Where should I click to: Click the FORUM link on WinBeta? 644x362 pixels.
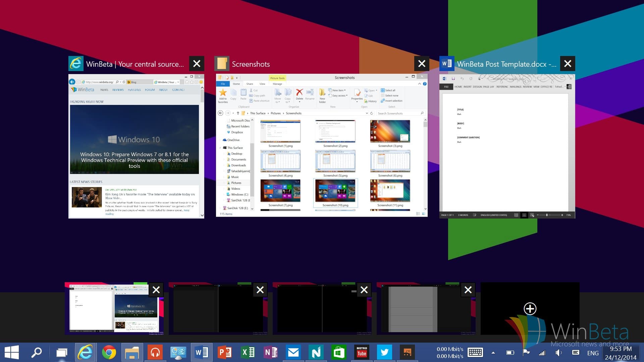coord(150,90)
